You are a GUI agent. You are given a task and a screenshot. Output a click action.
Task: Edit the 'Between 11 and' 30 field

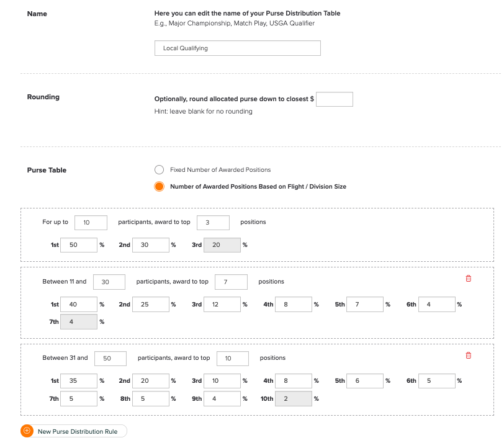click(x=109, y=282)
